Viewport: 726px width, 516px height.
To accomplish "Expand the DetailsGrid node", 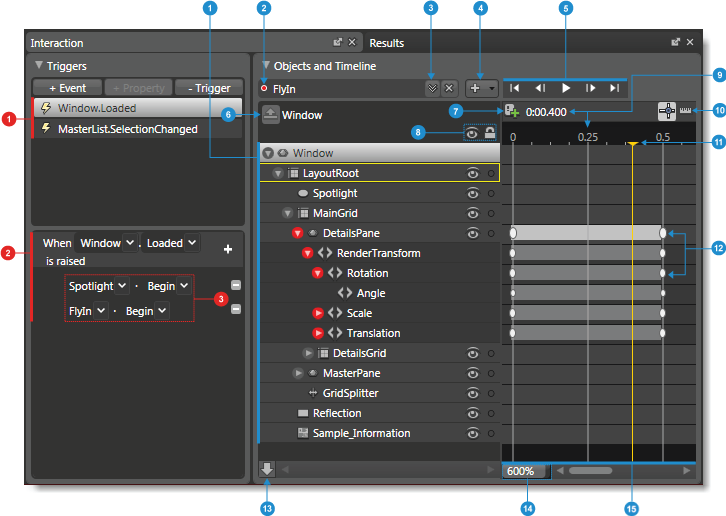I will [308, 353].
